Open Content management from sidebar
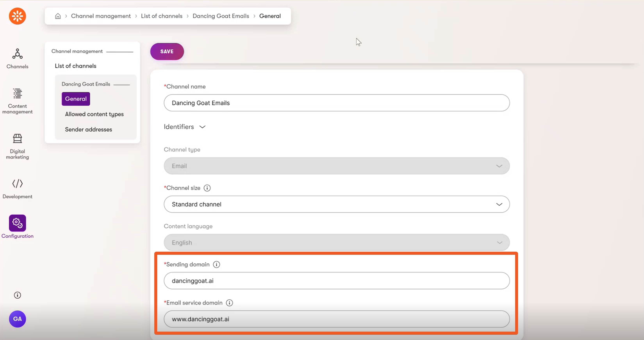Image resolution: width=644 pixels, height=340 pixels. [x=17, y=101]
